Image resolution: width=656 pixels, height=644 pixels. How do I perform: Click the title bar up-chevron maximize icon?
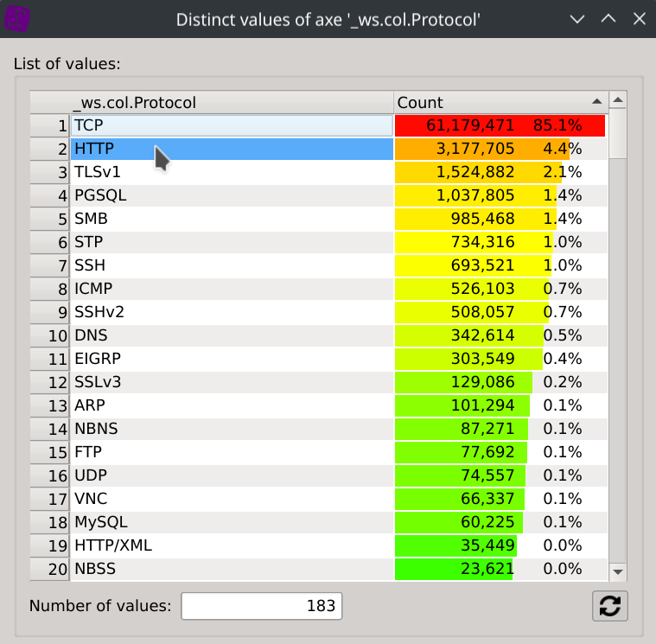click(608, 18)
